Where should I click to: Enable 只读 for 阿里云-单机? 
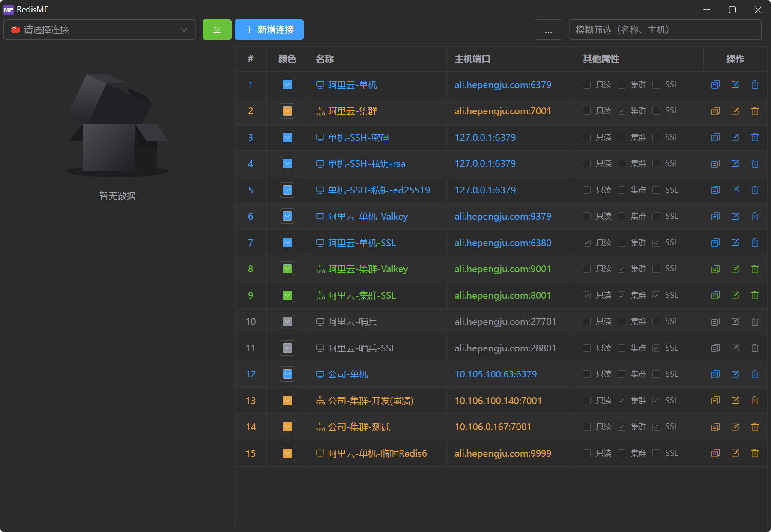tap(587, 85)
